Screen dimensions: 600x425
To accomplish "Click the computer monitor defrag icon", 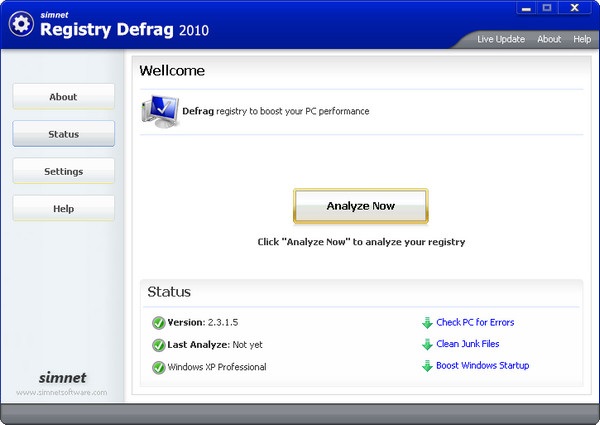I will (x=160, y=111).
